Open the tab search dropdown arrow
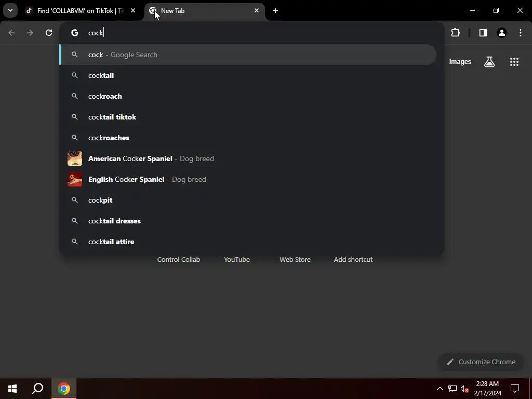Screen dimensions: 532x399 [x=10, y=10]
